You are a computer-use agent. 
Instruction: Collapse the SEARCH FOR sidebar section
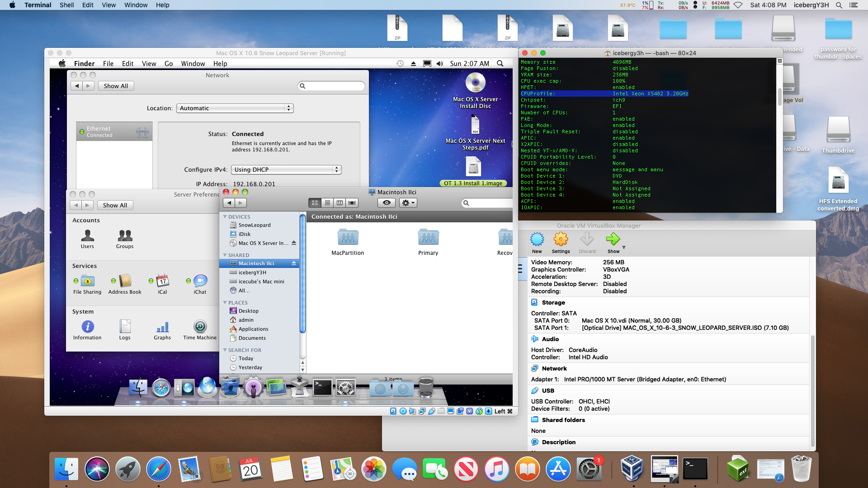[x=225, y=350]
